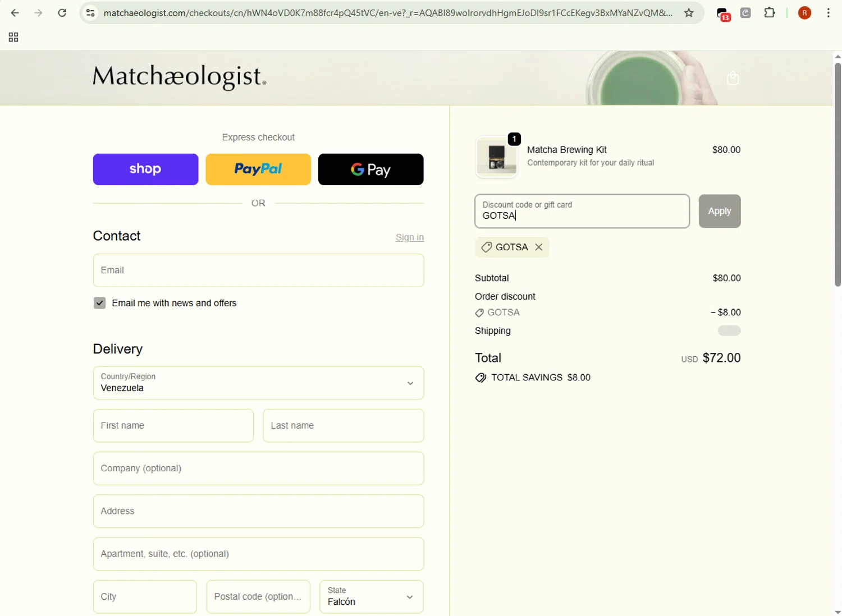842x616 pixels.
Task: Open the Extensions puzzle icon
Action: pos(770,13)
